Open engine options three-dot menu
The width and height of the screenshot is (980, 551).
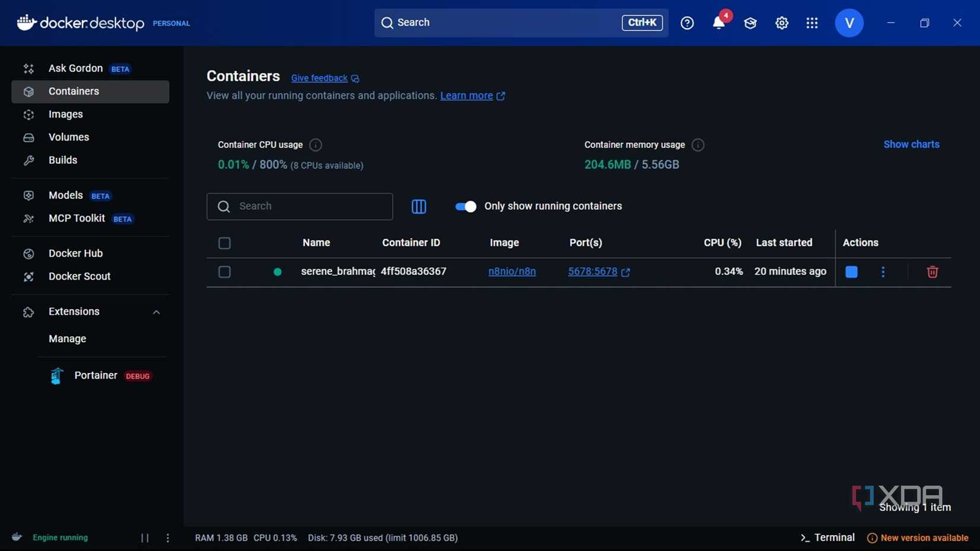pyautogui.click(x=168, y=538)
